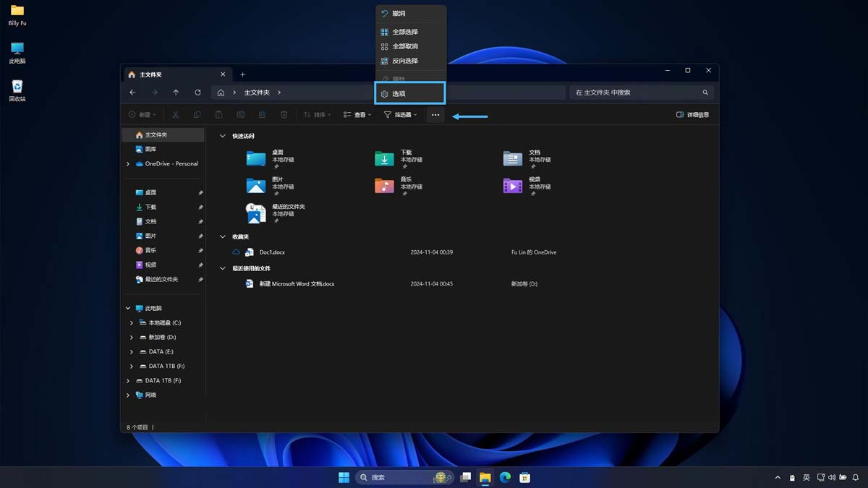Screen dimensions: 868x488
Task: Click the Rename icon in the toolbar
Action: [x=240, y=114]
